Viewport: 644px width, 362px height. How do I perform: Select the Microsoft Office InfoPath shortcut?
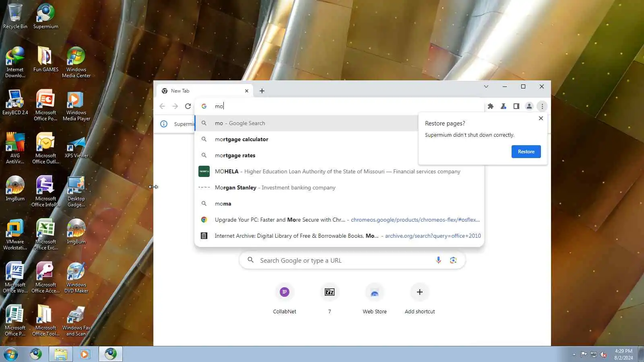[45, 191]
